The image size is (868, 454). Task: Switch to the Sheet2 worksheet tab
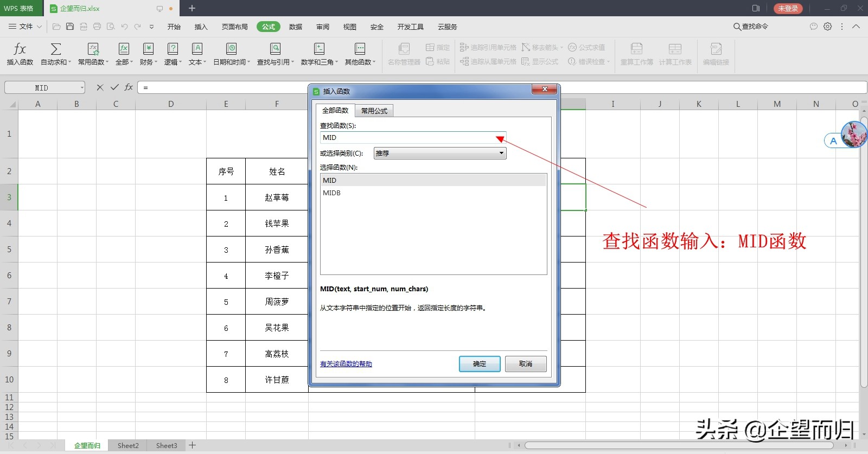[128, 445]
